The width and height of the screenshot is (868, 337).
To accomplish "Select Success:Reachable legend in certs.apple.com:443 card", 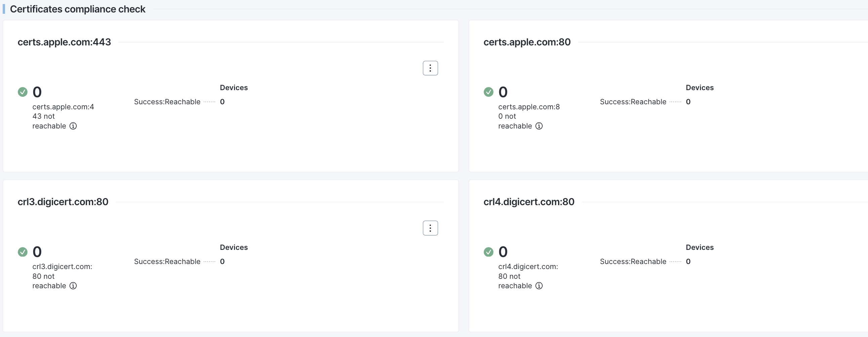I will coord(167,102).
